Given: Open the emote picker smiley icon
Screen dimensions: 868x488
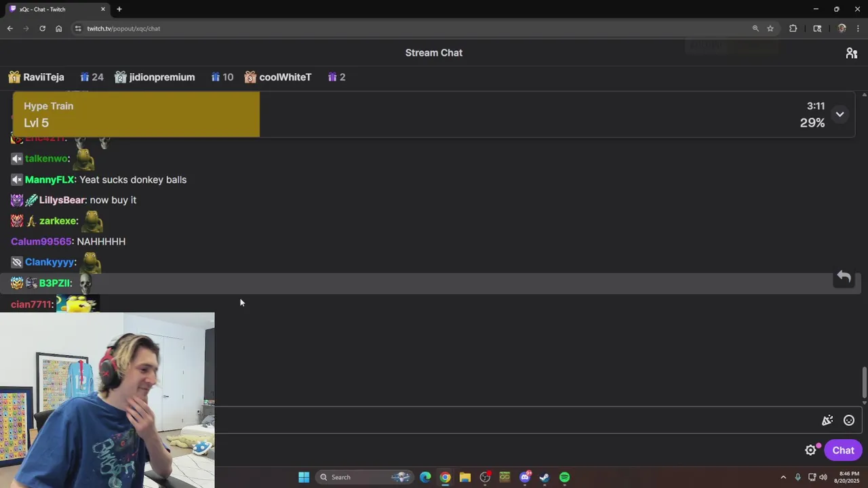Looking at the screenshot, I should 849,420.
